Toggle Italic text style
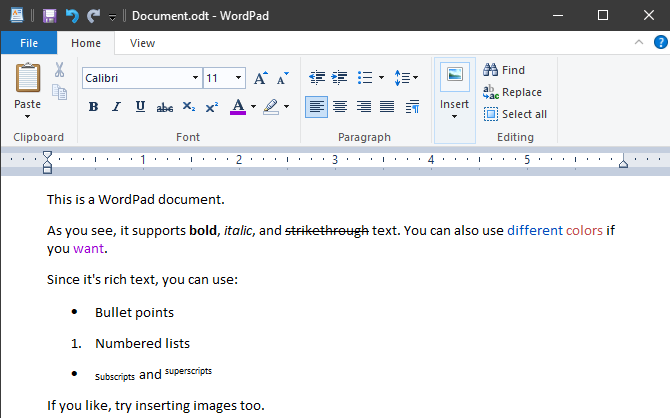670x418 pixels. pos(116,107)
